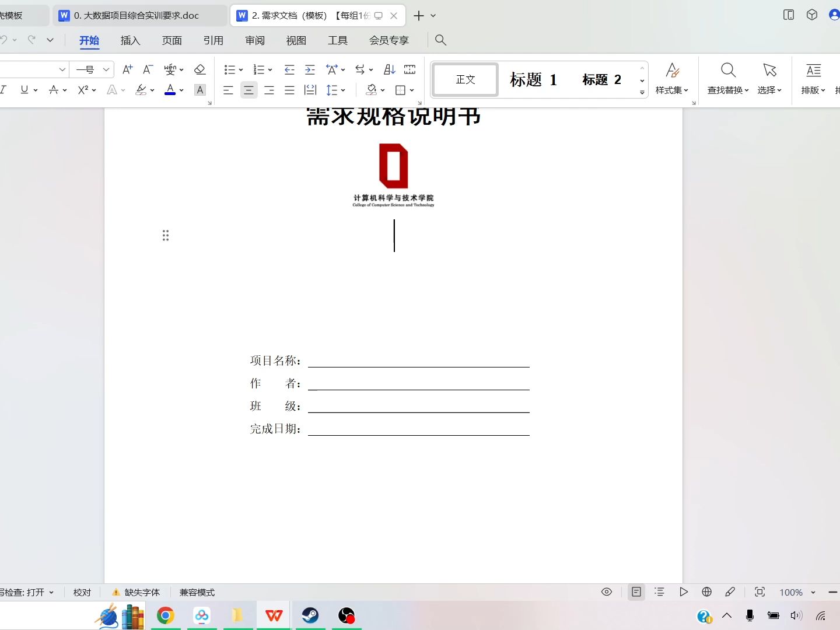Click the sort icon
Screen dimensions: 840x630
click(390, 70)
